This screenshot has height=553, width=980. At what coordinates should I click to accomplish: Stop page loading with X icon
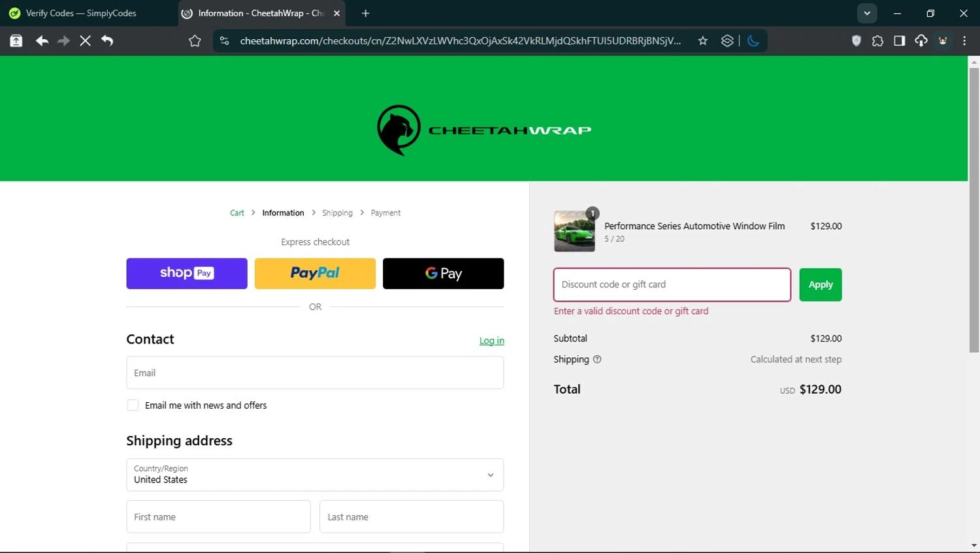85,41
